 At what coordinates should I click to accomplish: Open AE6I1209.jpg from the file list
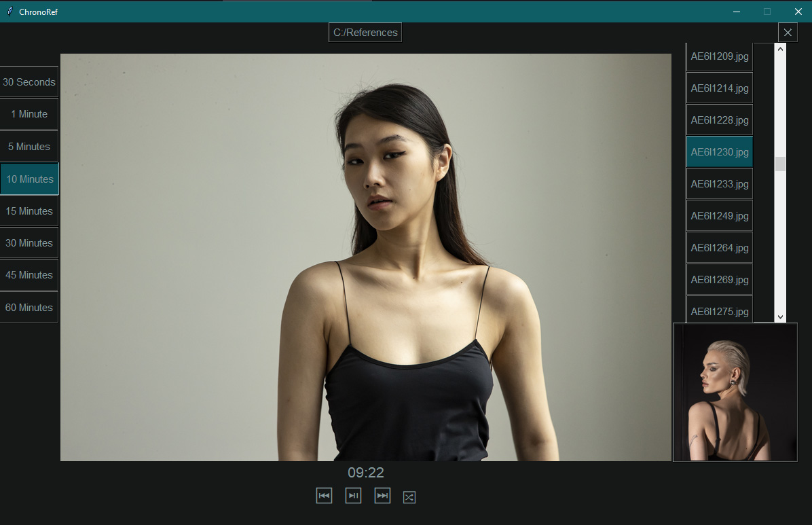pos(719,56)
